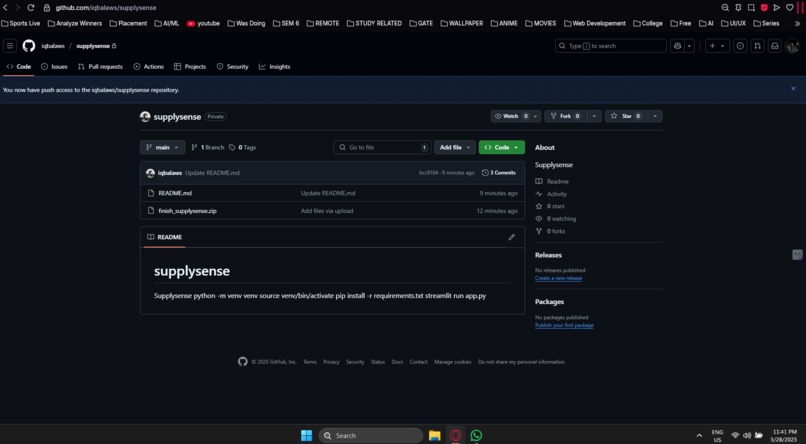Expand the Star lists dropdown arrow

pos(655,116)
